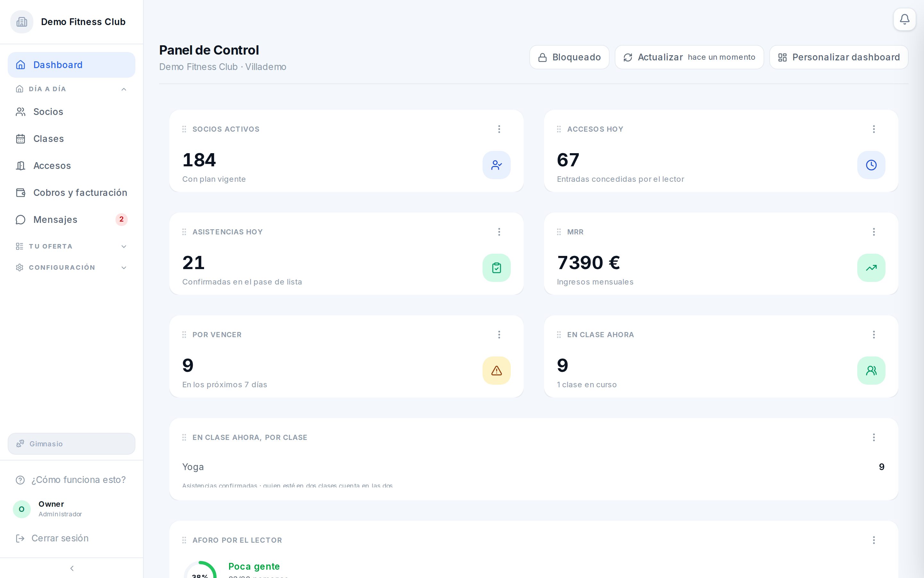
Task: Open the notifications bell
Action: coord(904,19)
